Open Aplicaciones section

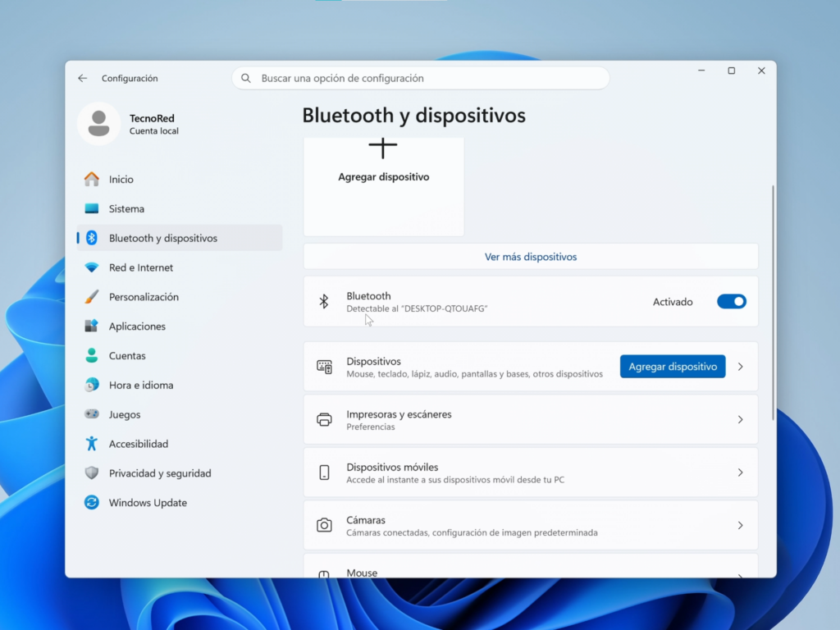180,326
